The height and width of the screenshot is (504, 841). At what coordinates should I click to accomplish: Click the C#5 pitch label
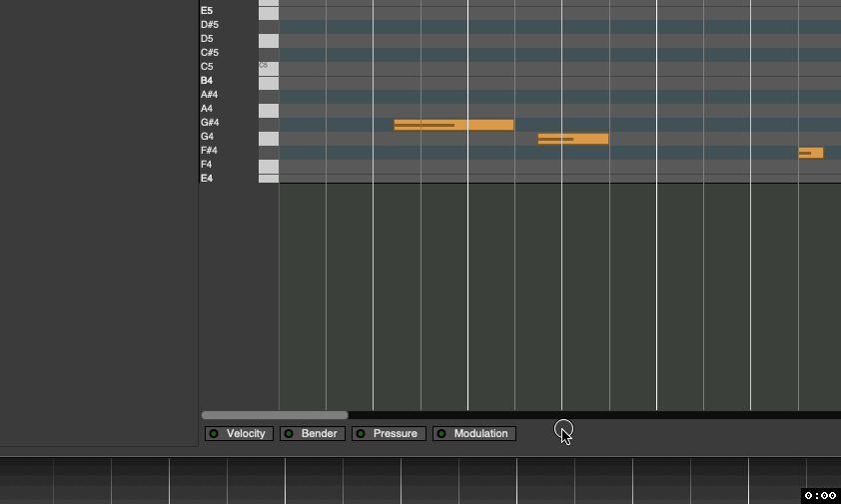point(210,53)
